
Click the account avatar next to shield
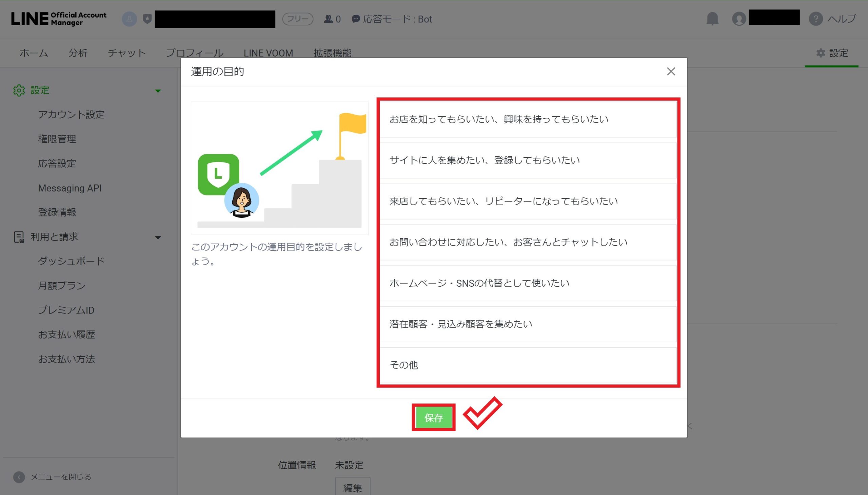point(129,19)
